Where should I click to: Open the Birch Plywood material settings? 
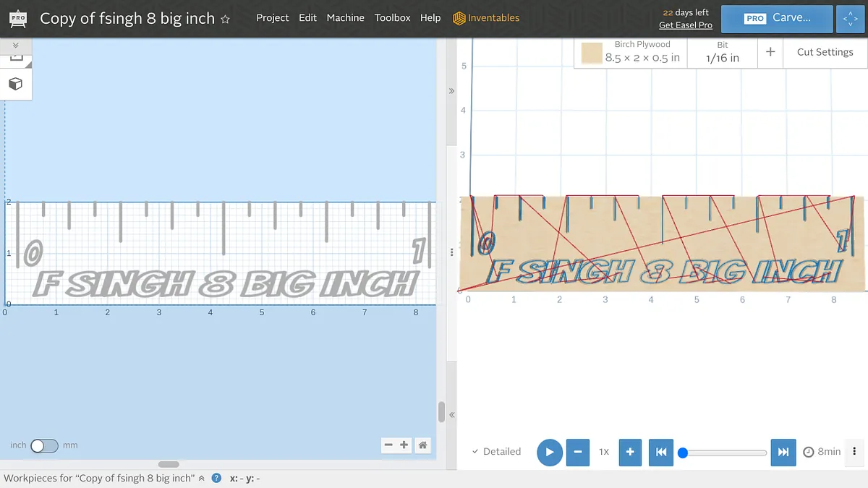(x=631, y=52)
